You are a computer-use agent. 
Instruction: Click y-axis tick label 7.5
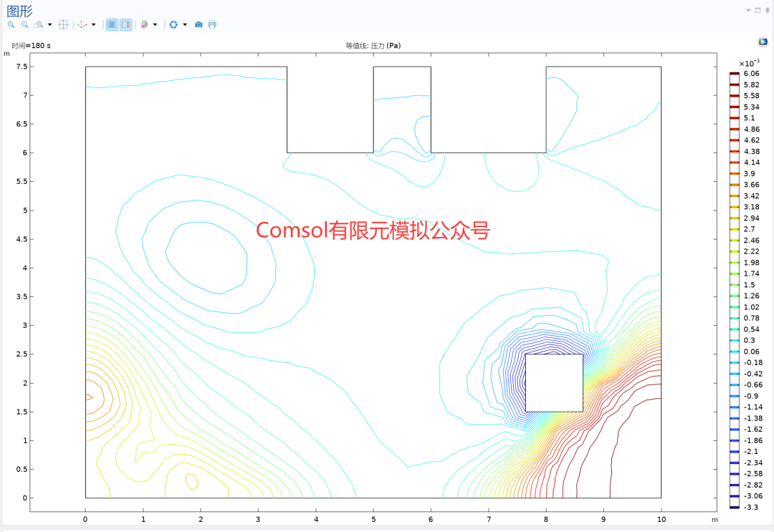pyautogui.click(x=21, y=67)
